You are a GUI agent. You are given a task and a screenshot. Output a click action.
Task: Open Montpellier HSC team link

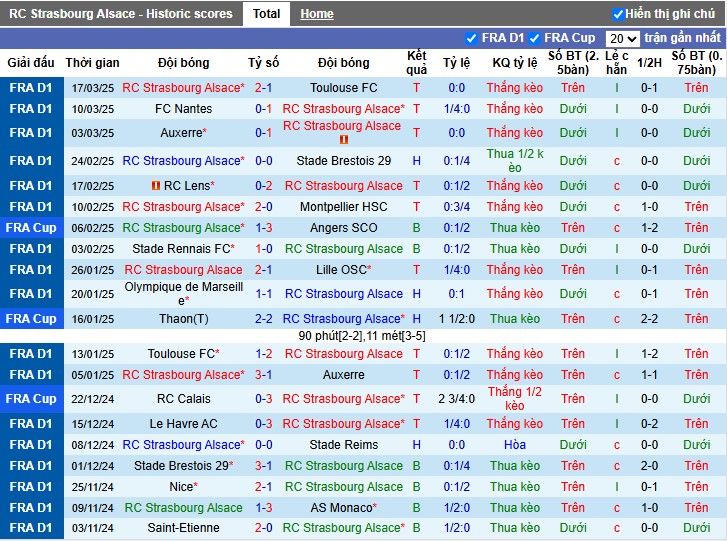[344, 207]
